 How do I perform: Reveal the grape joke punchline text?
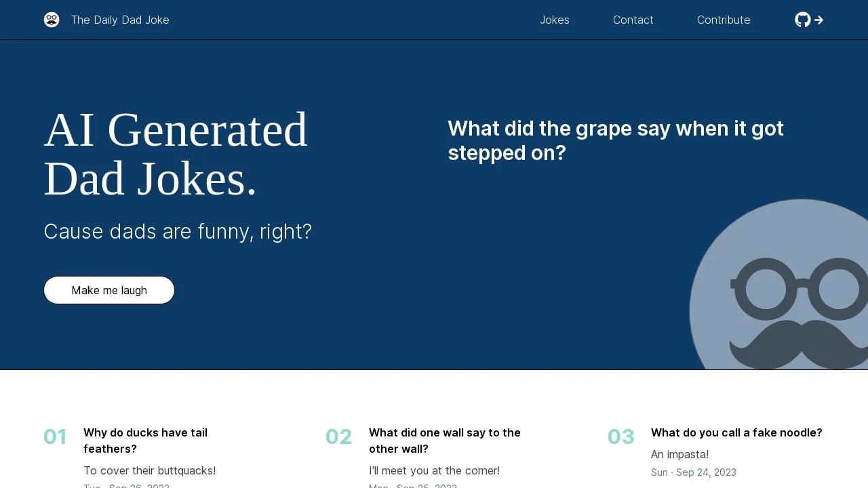615,140
